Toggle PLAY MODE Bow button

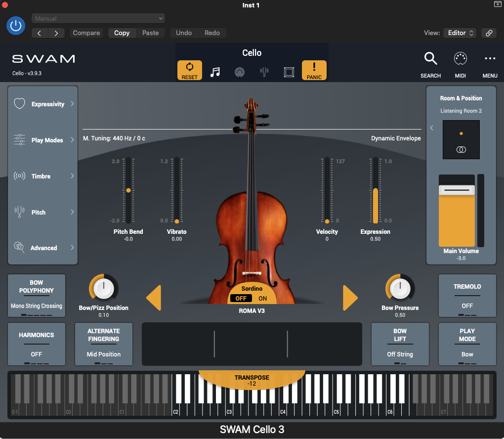pyautogui.click(x=467, y=344)
